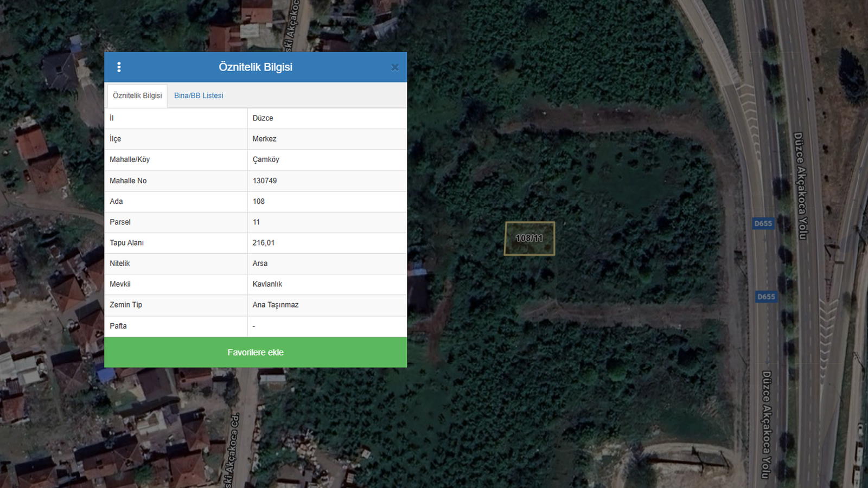Click the Mahalle No value 130749
This screenshot has width=868, height=488.
265,181
